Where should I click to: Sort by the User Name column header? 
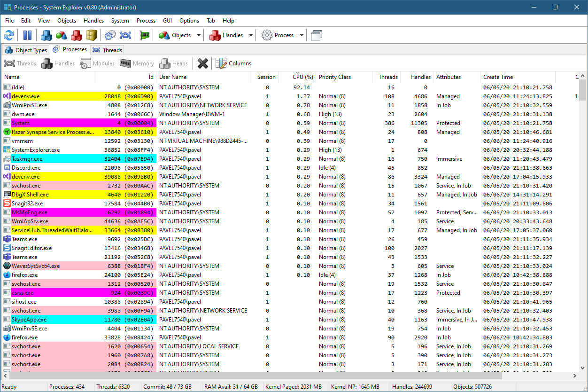(203, 77)
